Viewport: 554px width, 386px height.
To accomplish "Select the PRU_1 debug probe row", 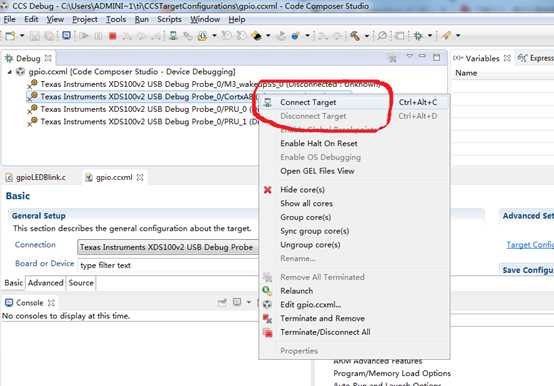I will click(x=144, y=121).
